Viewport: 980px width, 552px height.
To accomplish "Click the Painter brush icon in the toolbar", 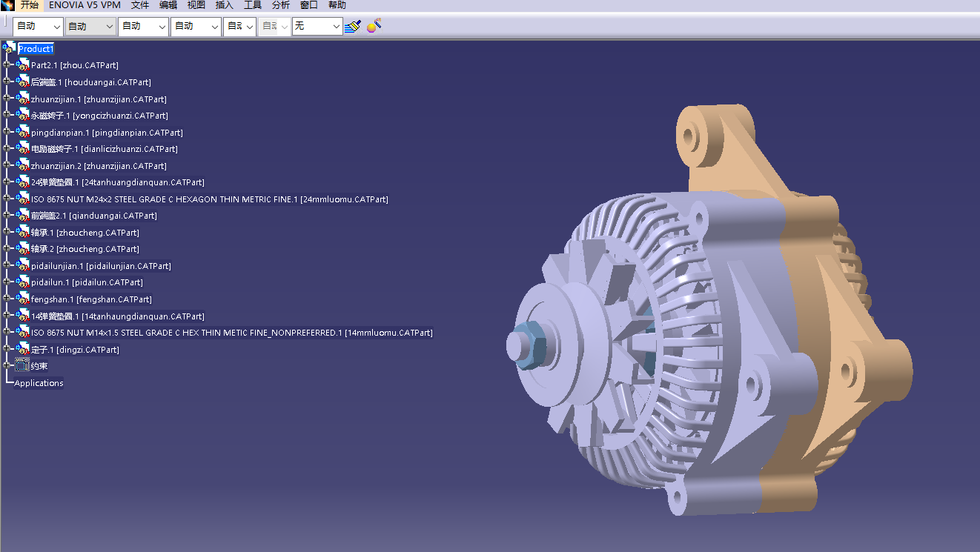I will [x=352, y=26].
